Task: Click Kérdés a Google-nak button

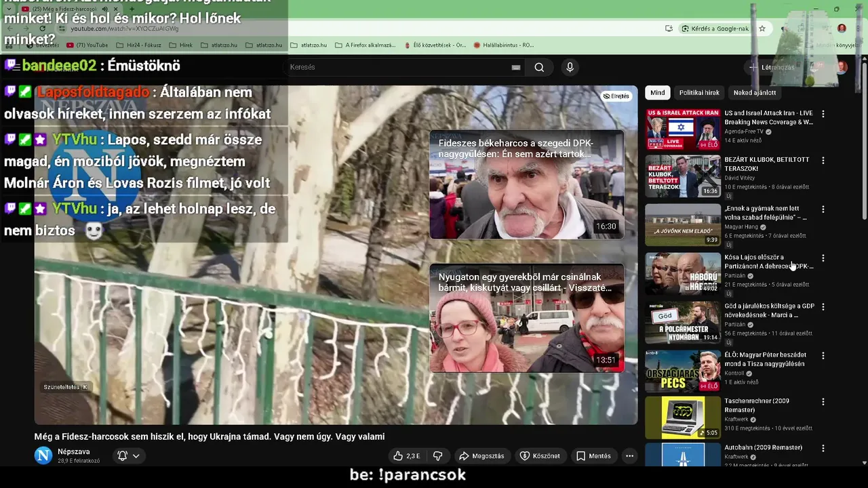Action: pyautogui.click(x=715, y=28)
